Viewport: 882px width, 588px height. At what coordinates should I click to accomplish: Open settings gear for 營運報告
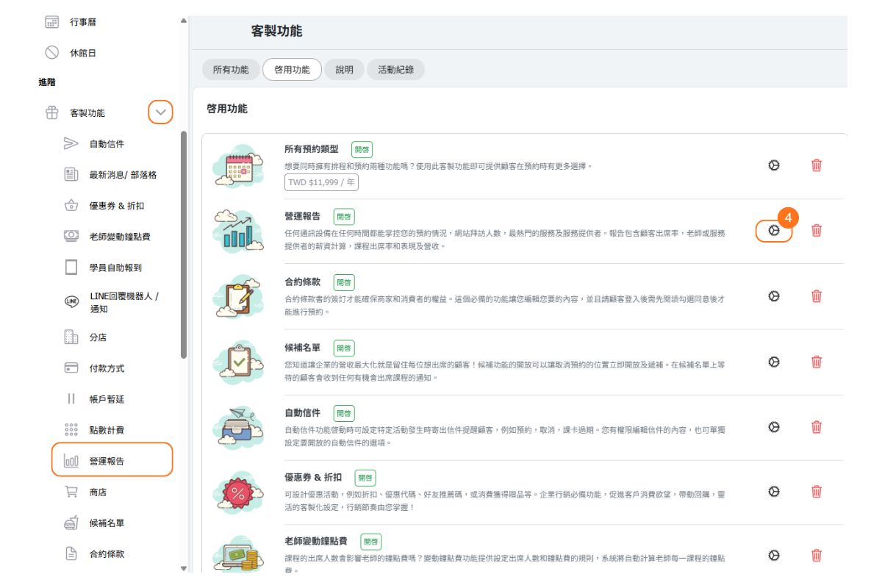coord(773,231)
